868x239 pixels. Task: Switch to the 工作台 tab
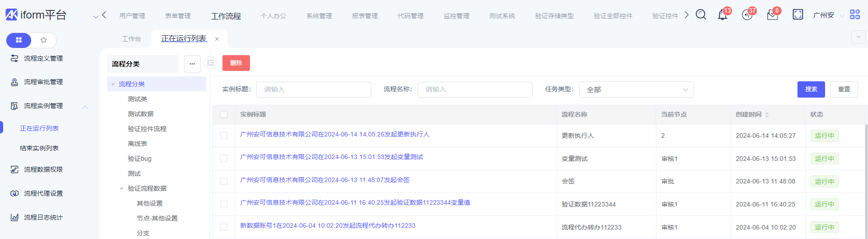click(x=131, y=39)
